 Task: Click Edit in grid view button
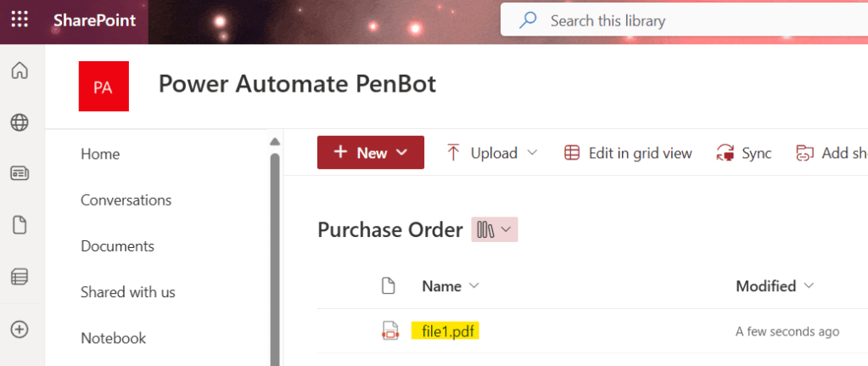(628, 153)
